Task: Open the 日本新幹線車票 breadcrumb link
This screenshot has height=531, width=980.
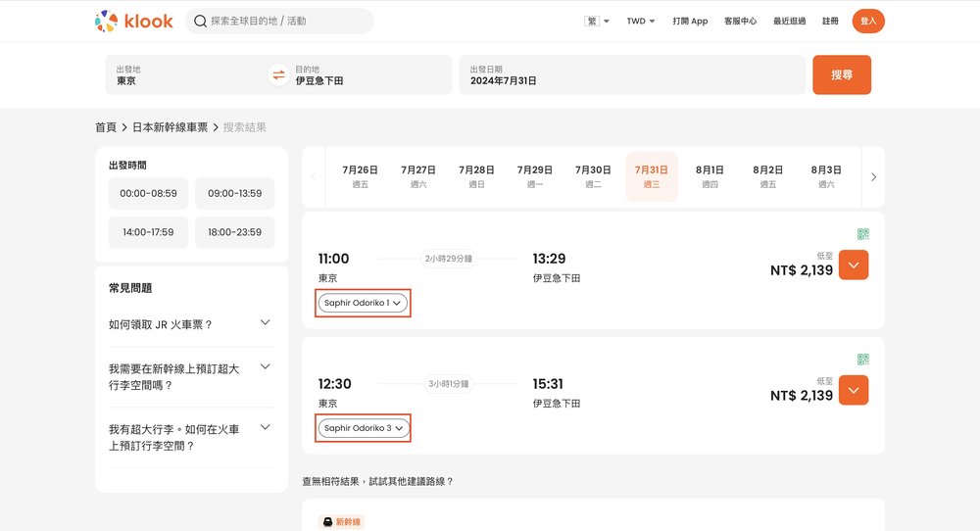Action: pyautogui.click(x=170, y=127)
